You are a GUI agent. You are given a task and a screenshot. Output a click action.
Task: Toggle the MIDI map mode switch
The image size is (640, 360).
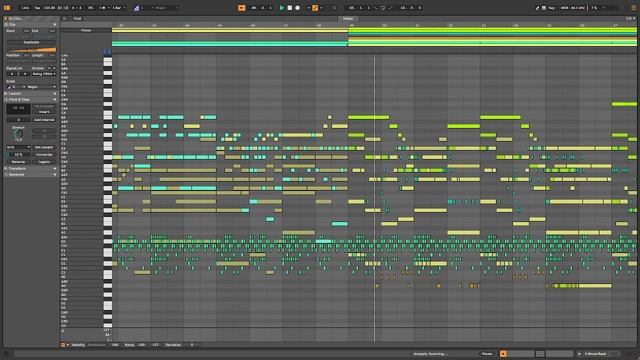(x=564, y=8)
